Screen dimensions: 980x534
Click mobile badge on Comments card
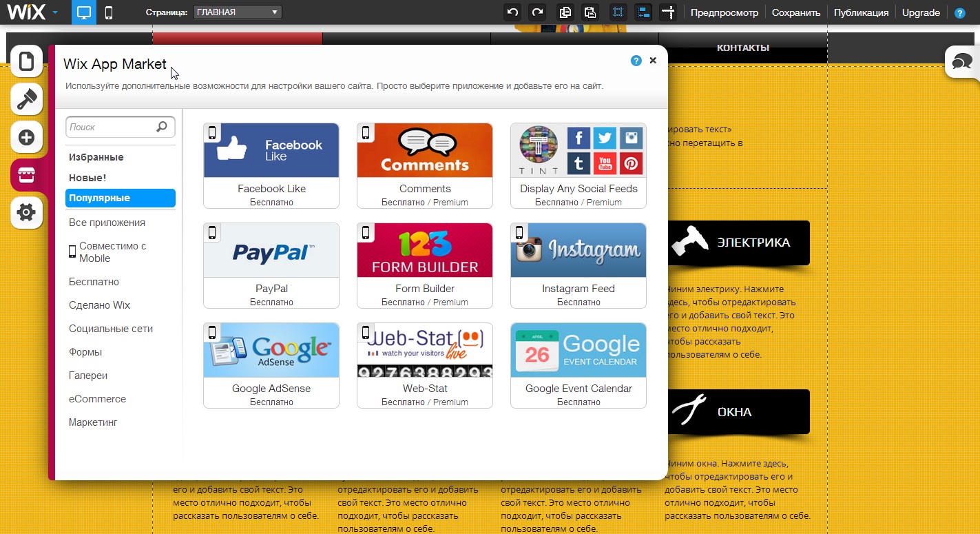(x=366, y=132)
